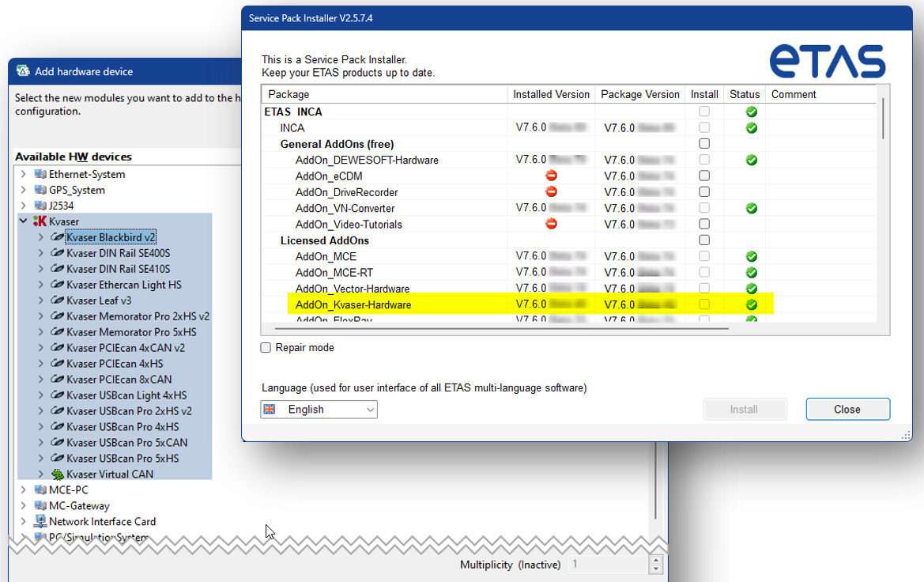Check the install box for AddOn_eCDM
The image size is (924, 582).
pyautogui.click(x=704, y=176)
